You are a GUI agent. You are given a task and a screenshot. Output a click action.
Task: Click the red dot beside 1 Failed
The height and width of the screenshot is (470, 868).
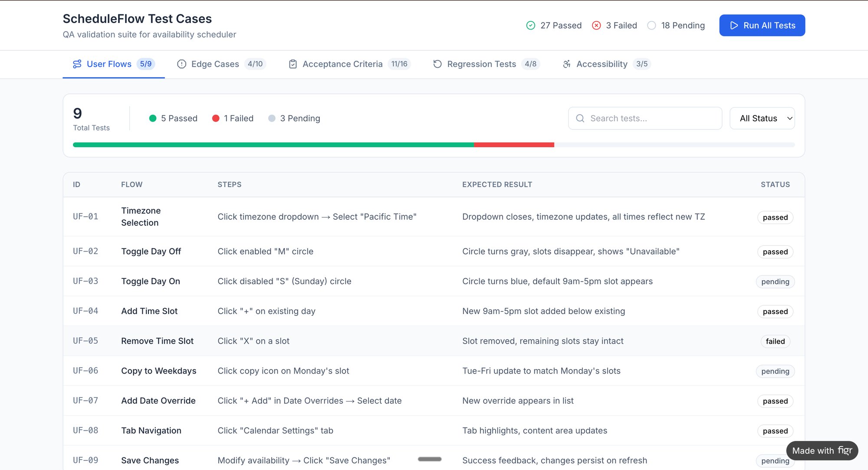[216, 118]
